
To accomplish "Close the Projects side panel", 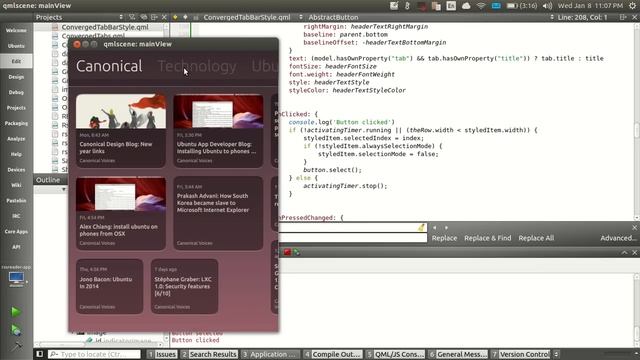I will point(164,17).
